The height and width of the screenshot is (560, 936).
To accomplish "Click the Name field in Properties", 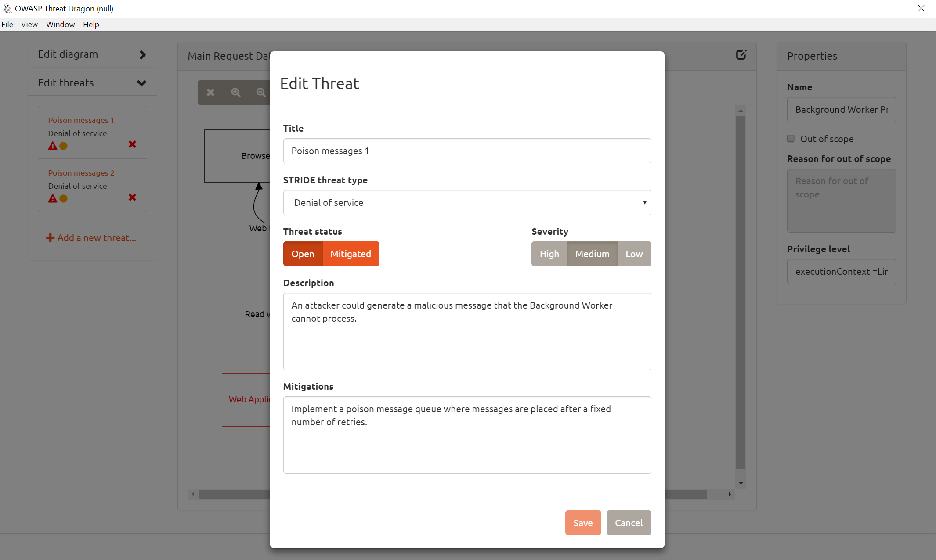I will (842, 110).
